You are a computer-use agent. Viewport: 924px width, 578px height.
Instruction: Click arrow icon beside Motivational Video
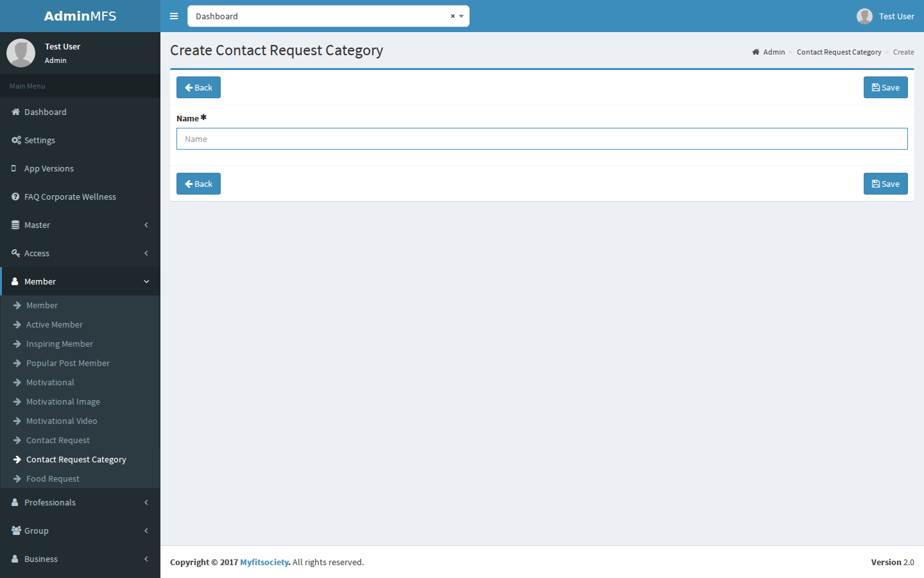(17, 421)
